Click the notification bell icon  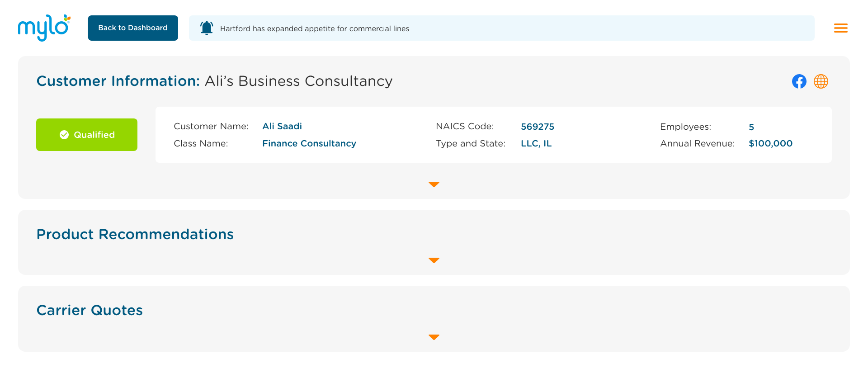pos(207,28)
